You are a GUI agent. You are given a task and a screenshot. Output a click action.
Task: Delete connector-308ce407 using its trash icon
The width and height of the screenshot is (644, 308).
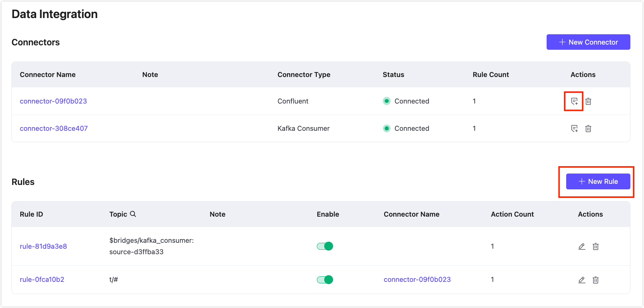point(588,129)
